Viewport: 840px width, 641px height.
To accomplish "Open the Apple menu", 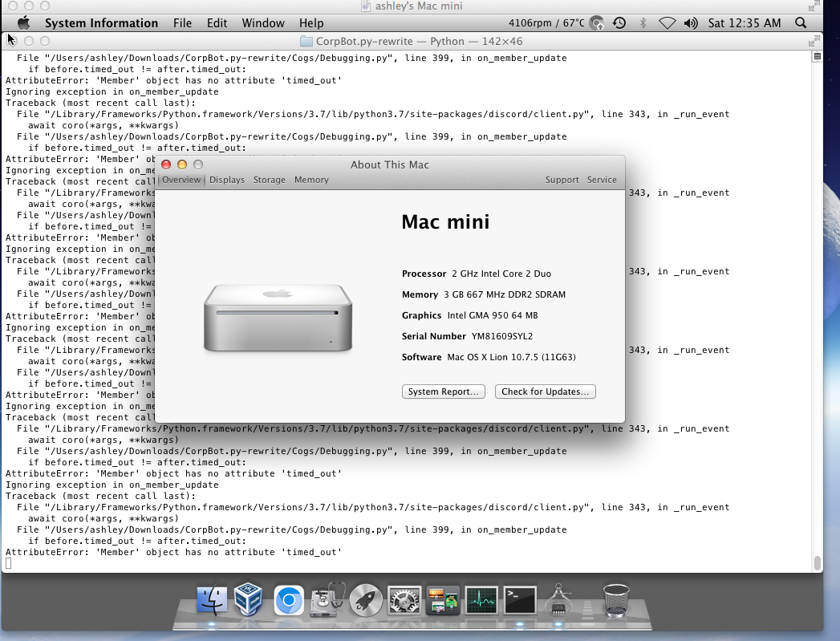I will [x=23, y=23].
